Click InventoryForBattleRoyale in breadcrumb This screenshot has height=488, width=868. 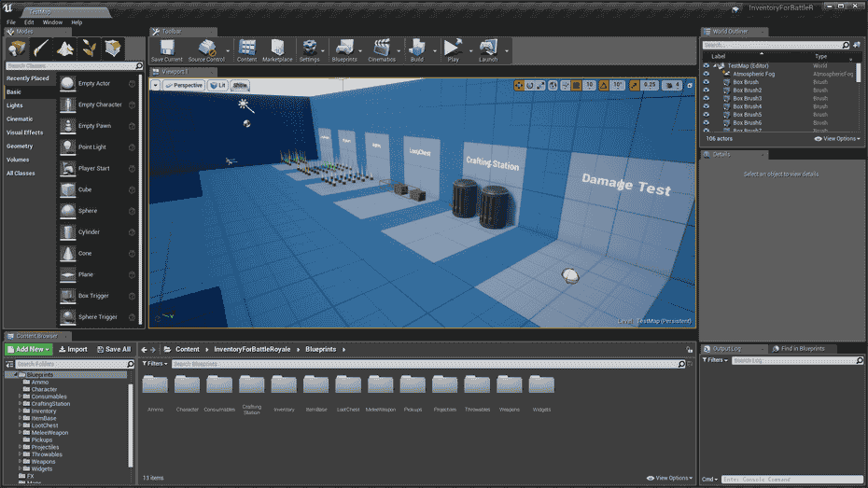click(252, 350)
